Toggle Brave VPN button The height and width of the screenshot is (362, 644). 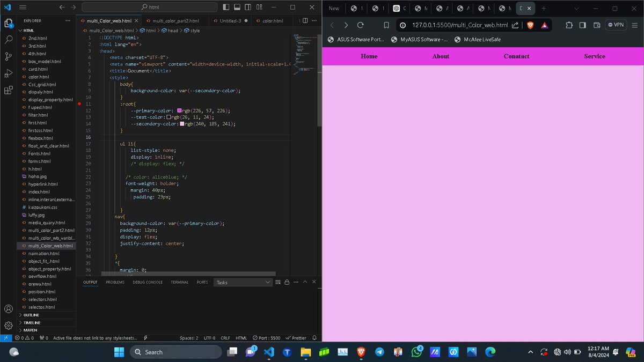(616, 25)
